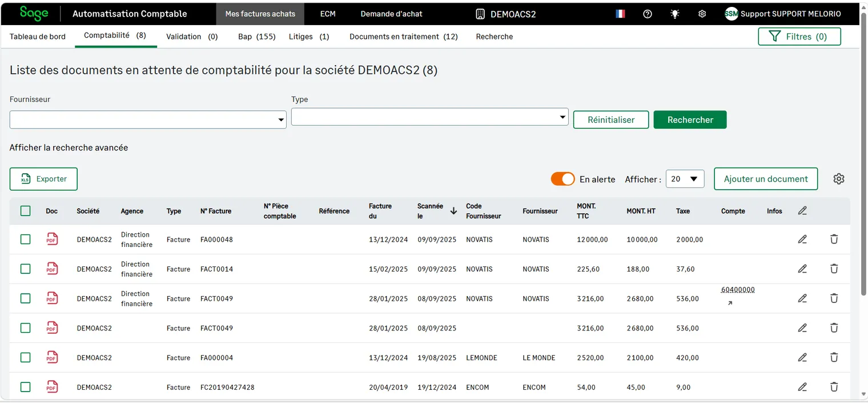This screenshot has height=403, width=868.
Task: Select Mes factures achats menu
Action: pos(260,14)
